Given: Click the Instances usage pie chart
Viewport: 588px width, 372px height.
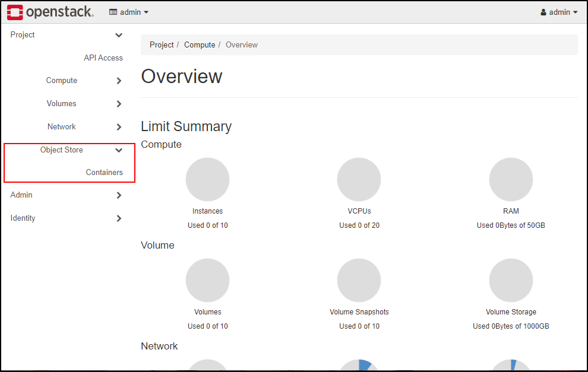Looking at the screenshot, I should pos(207,179).
